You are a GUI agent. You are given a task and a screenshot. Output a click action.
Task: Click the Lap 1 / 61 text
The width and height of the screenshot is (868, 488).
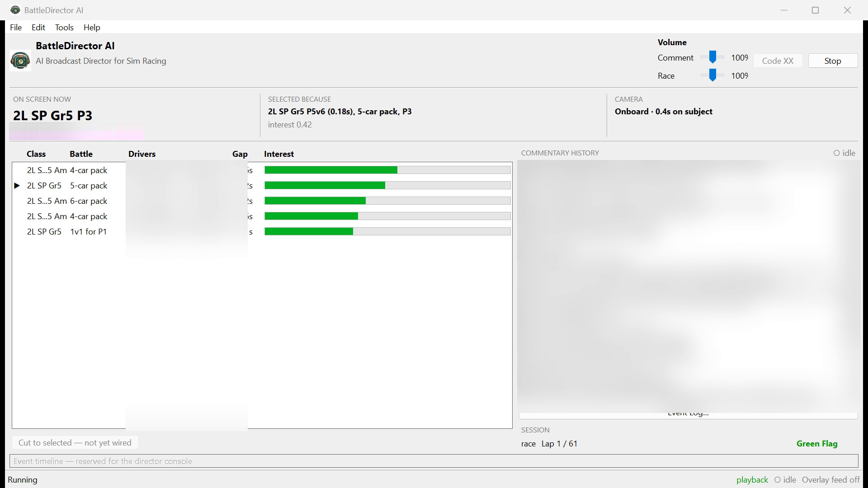pos(560,444)
